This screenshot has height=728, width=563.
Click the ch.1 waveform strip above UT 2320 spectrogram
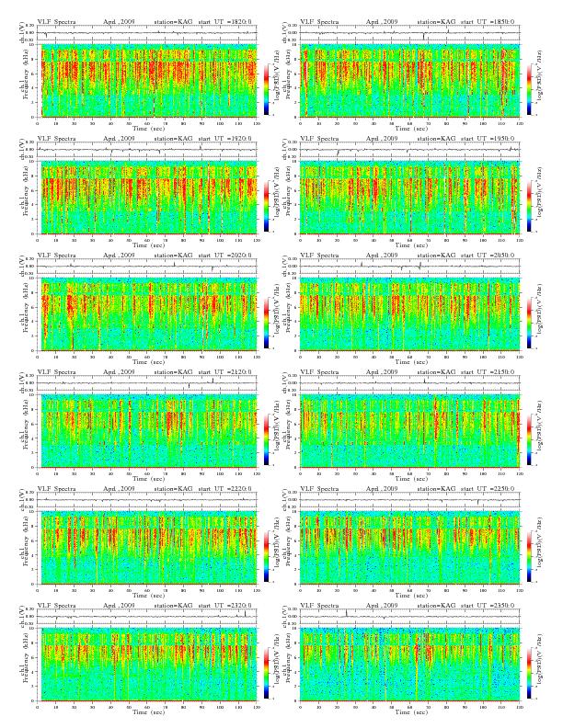(x=147, y=617)
